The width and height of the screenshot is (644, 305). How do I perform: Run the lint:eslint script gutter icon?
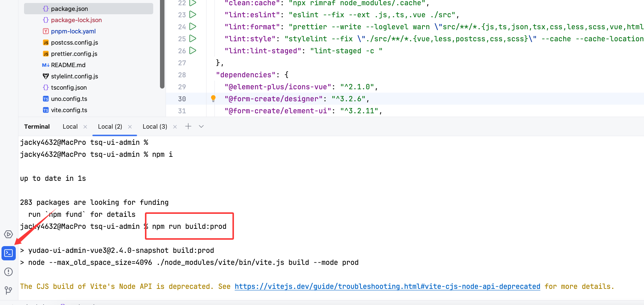click(x=193, y=15)
